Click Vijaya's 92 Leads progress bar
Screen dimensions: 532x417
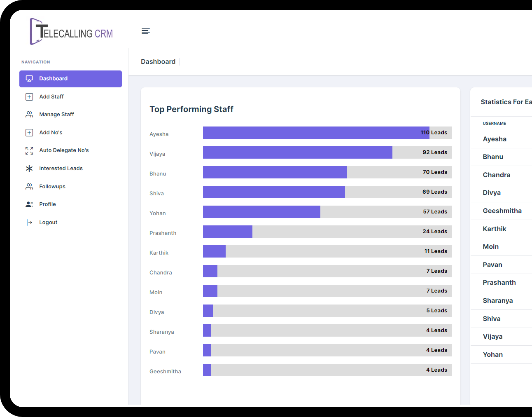[x=327, y=152]
